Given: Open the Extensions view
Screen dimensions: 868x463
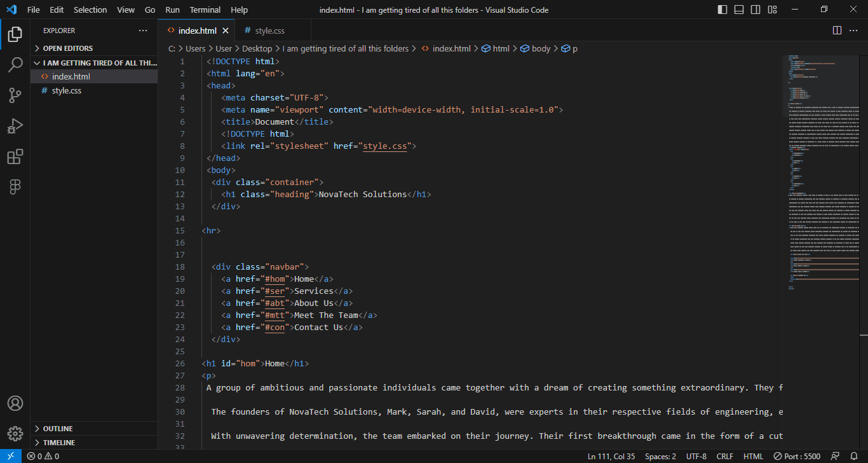Looking at the screenshot, I should point(15,156).
